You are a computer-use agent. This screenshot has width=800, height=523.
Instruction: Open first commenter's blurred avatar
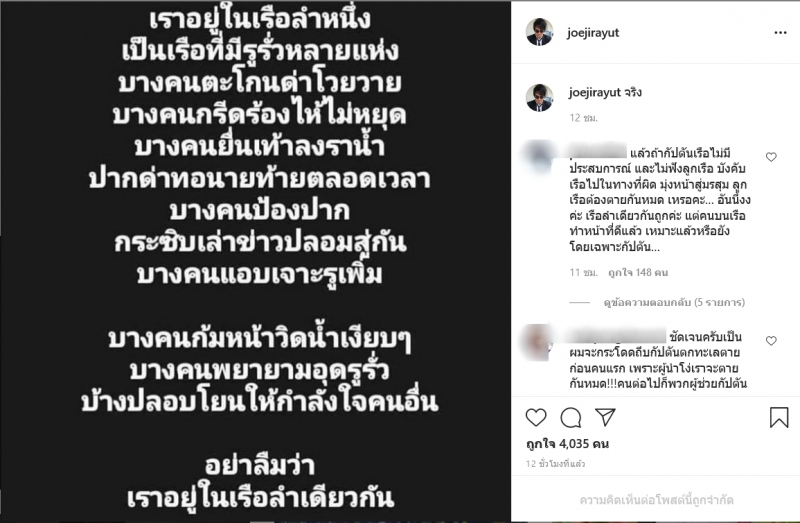pos(540,158)
